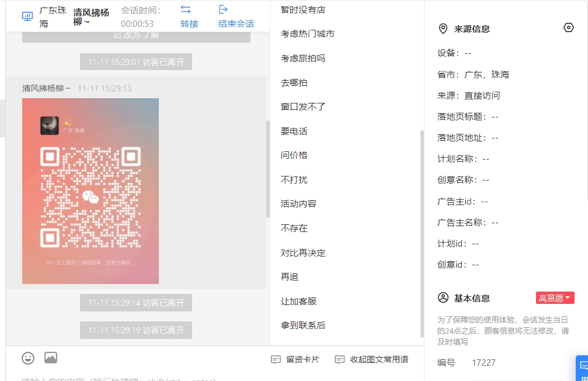Click the customer number 17227
588x381 pixels.
click(483, 363)
